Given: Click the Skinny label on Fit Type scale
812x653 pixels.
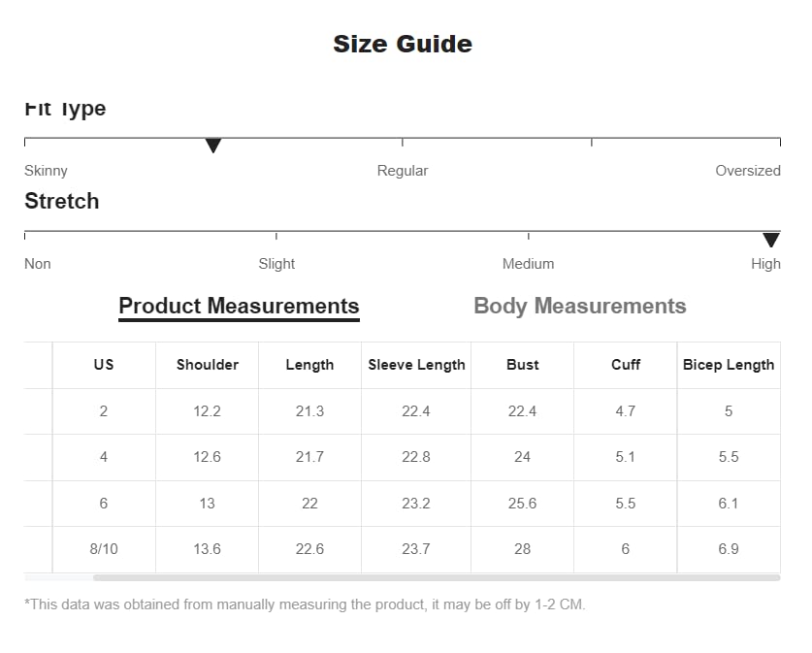Looking at the screenshot, I should [x=46, y=171].
